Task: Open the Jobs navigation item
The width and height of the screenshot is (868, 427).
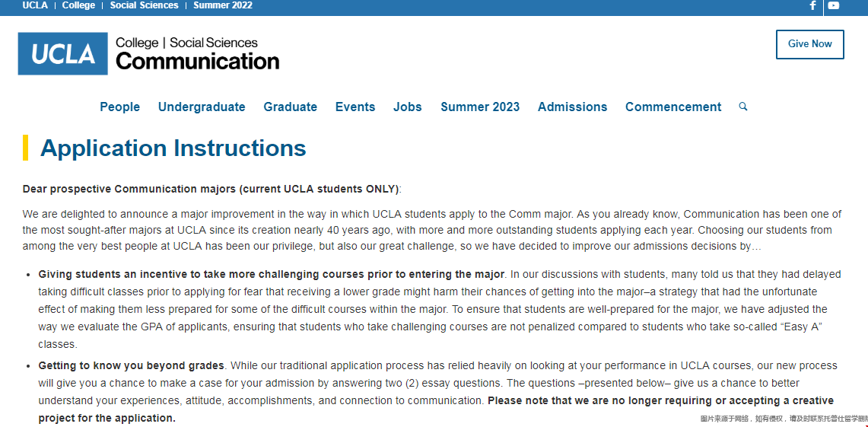Action: (408, 107)
